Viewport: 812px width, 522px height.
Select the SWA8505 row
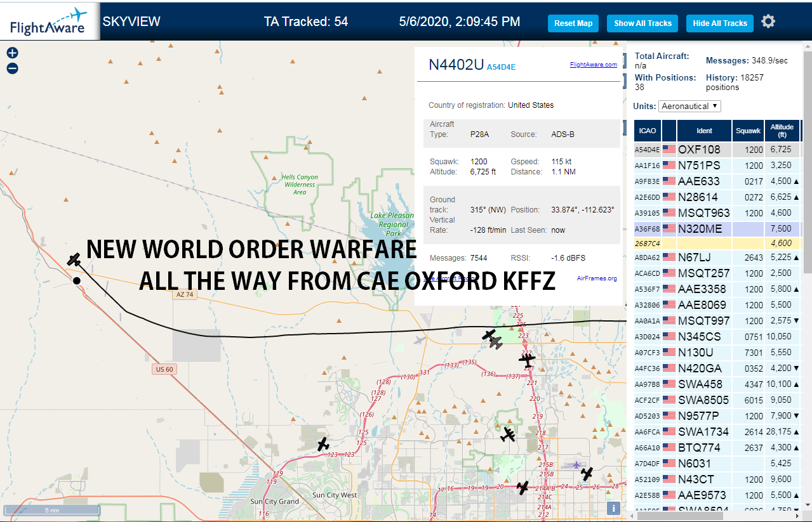coord(717,400)
